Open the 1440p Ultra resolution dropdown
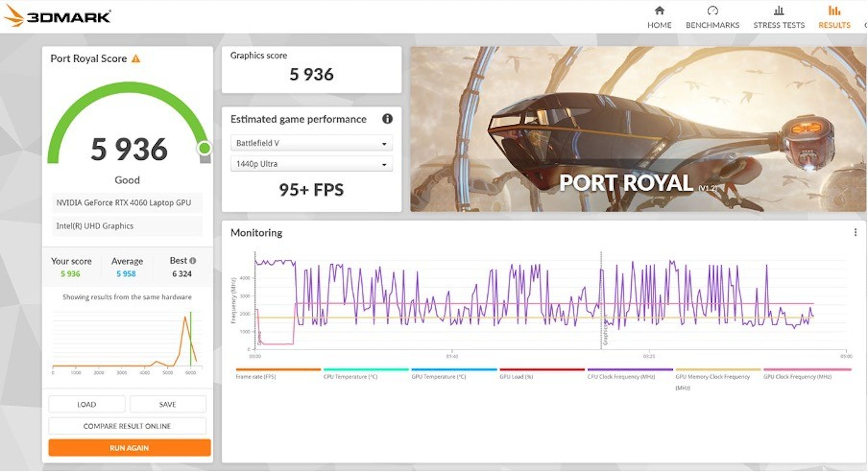Image resolution: width=868 pixels, height=472 pixels. pyautogui.click(x=312, y=164)
